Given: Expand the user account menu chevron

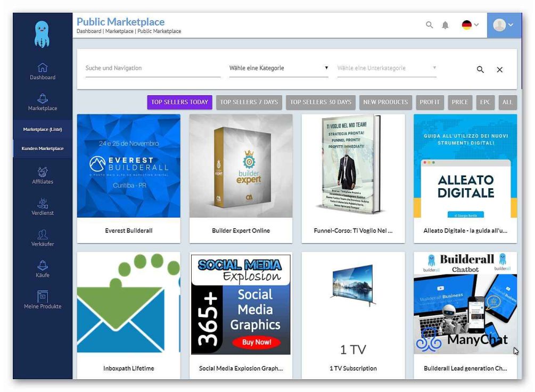Looking at the screenshot, I should tap(511, 24).
